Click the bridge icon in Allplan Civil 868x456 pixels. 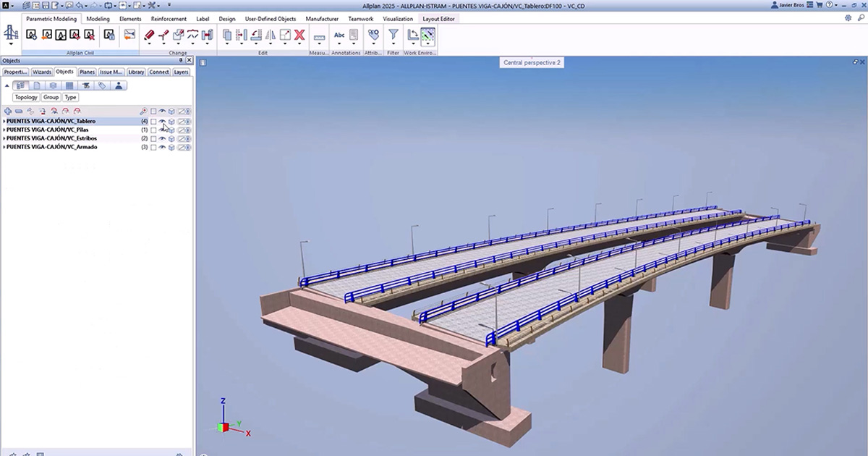coord(11,33)
